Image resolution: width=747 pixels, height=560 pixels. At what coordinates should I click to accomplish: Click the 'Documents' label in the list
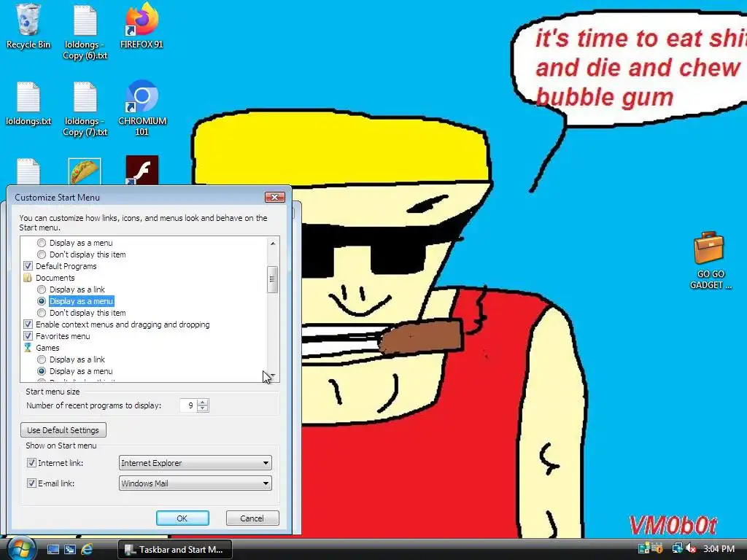point(55,278)
